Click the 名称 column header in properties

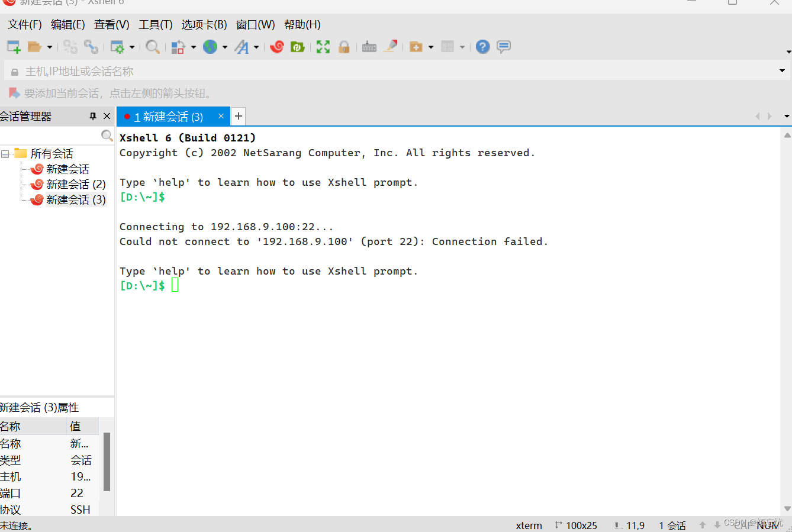[x=34, y=426]
